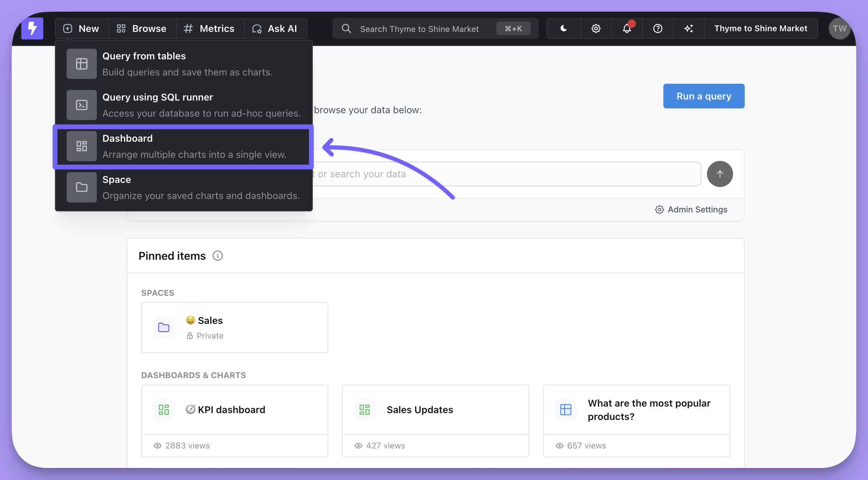Open Thyme to Shine Market project switcher
This screenshot has height=480, width=868.
[x=761, y=28]
